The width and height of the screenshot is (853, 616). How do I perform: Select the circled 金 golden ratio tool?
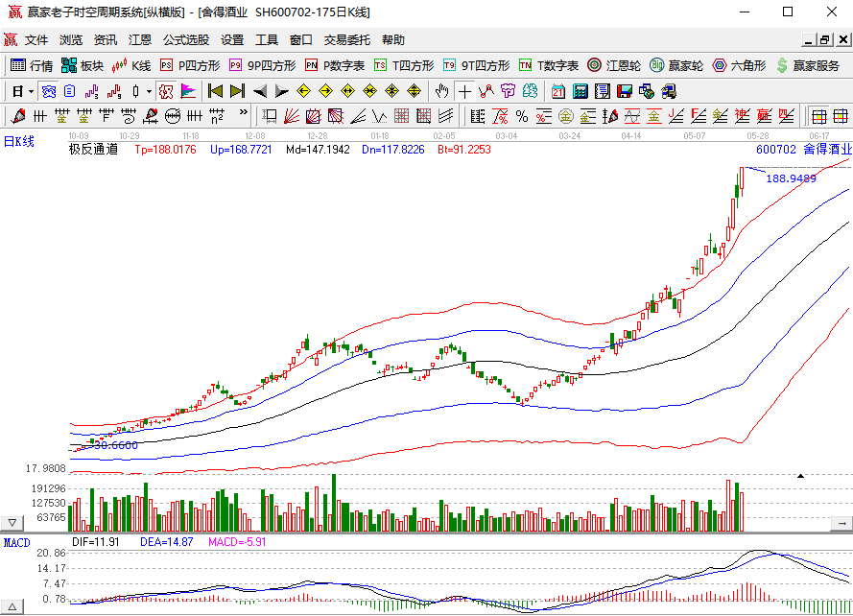coord(566,116)
